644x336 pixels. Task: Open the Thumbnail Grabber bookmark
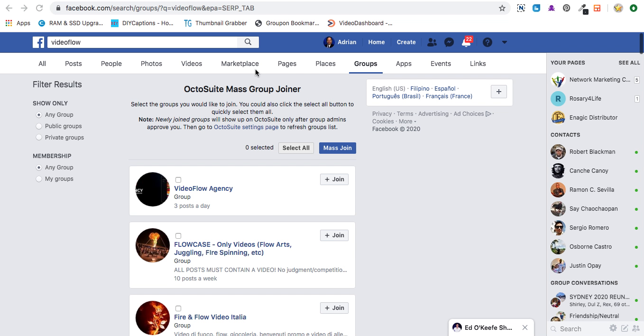coord(215,23)
